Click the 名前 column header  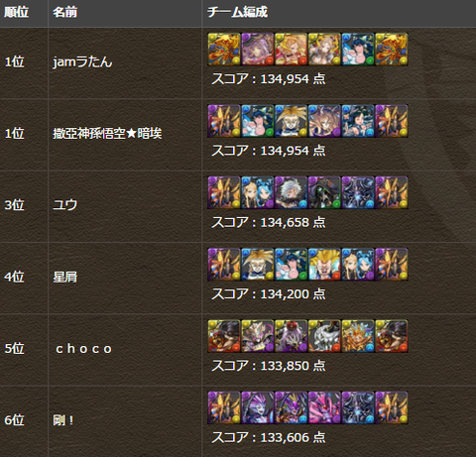(x=64, y=12)
